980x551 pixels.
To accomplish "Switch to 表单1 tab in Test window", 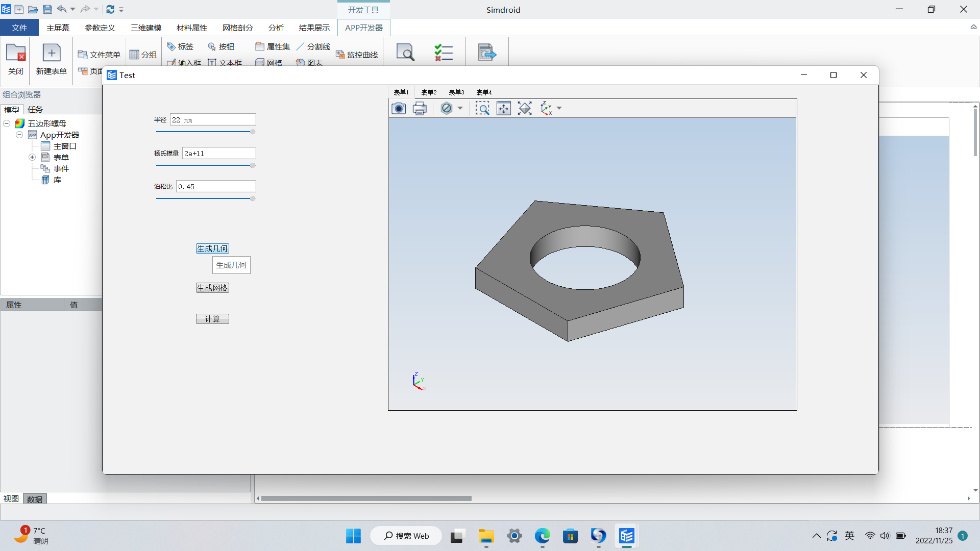I will pyautogui.click(x=401, y=92).
